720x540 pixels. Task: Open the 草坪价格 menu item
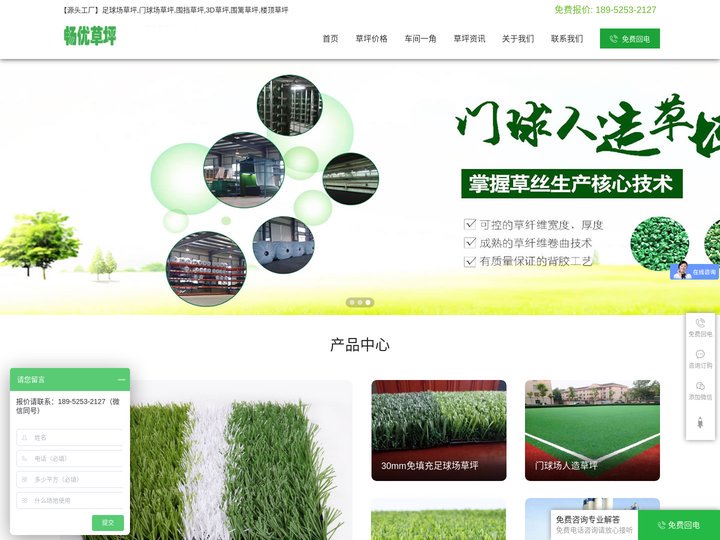pyautogui.click(x=371, y=39)
